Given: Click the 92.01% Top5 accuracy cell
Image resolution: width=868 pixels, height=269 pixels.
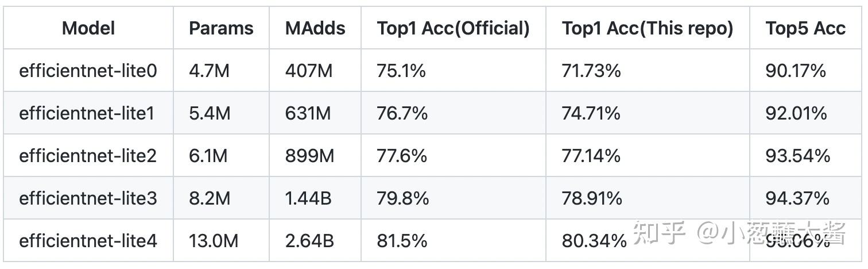Looking at the screenshot, I should (796, 113).
